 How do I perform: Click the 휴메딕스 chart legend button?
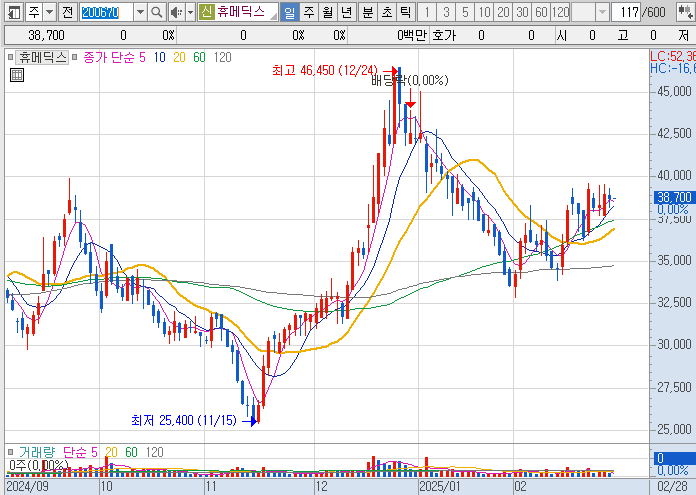(x=42, y=57)
